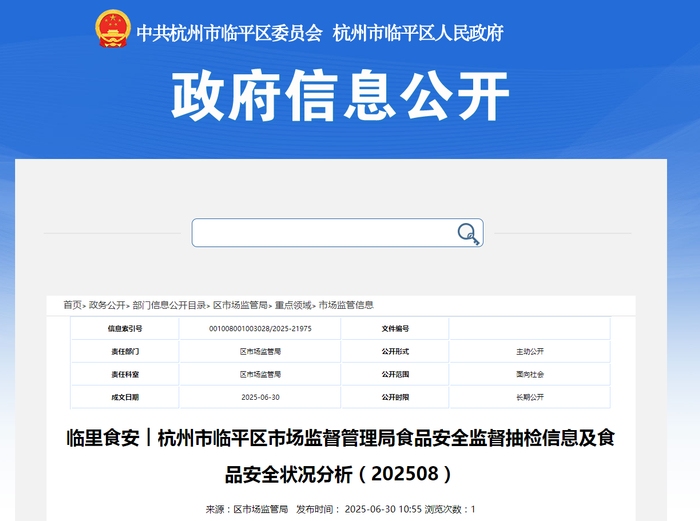Click the 长期公开 table cell
Screen dimensions: 700x521
(530, 397)
